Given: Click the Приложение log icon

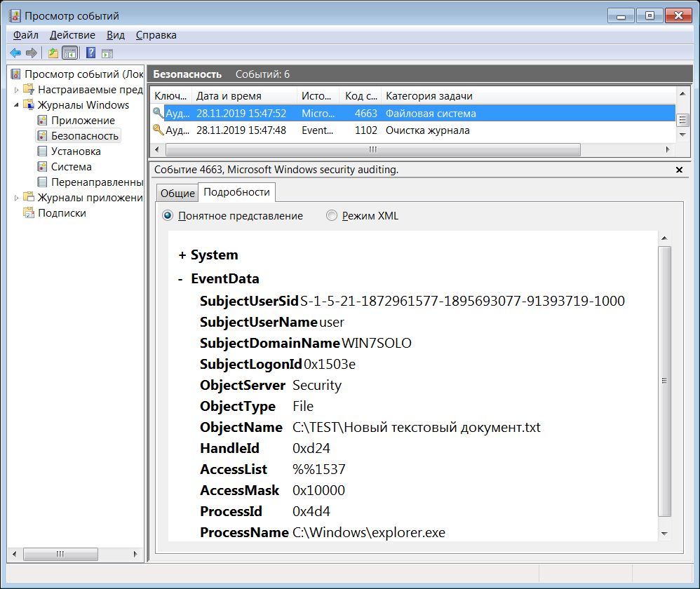Looking at the screenshot, I should (x=42, y=120).
